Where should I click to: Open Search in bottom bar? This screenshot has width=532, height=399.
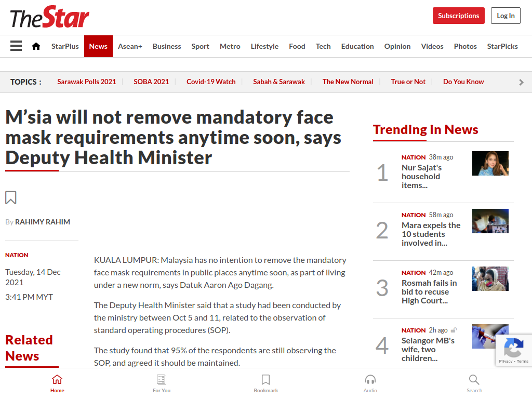point(474,384)
